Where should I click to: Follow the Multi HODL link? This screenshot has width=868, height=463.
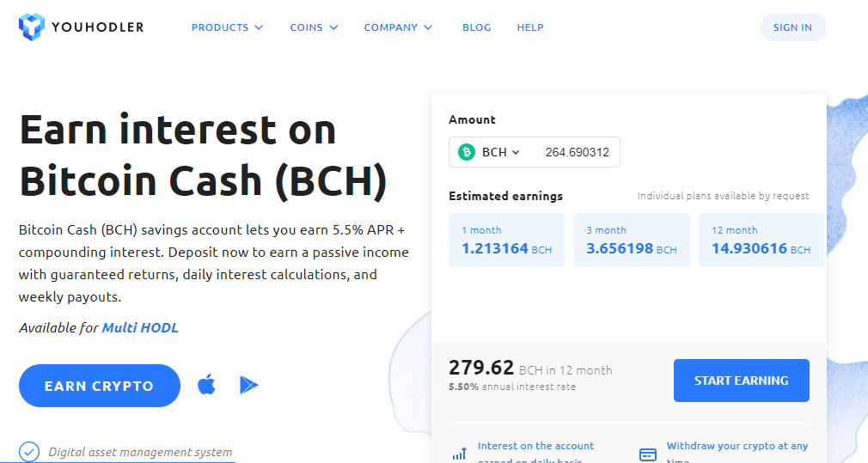(140, 327)
